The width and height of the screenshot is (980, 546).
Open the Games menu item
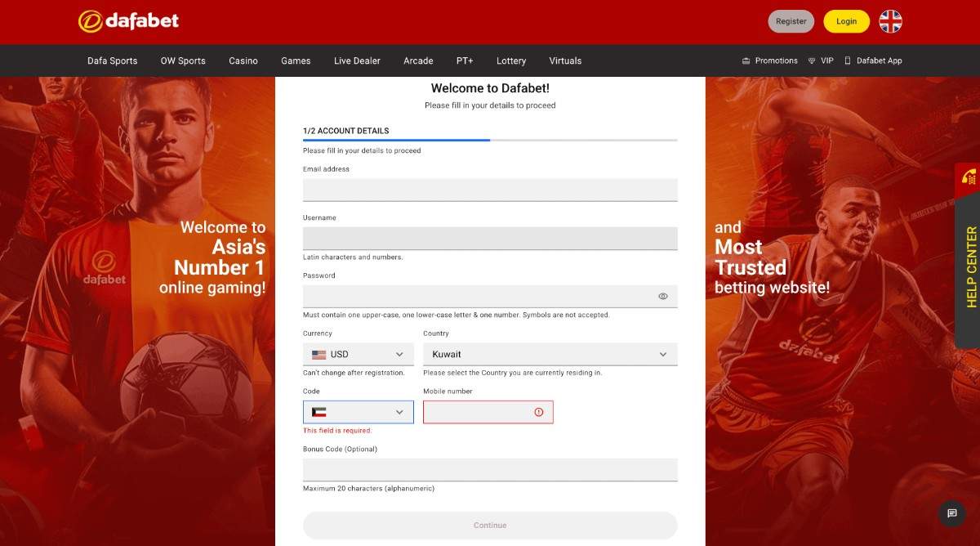296,60
